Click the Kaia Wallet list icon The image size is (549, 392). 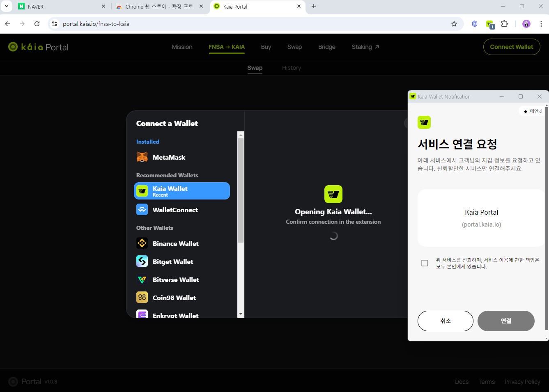coord(142,191)
